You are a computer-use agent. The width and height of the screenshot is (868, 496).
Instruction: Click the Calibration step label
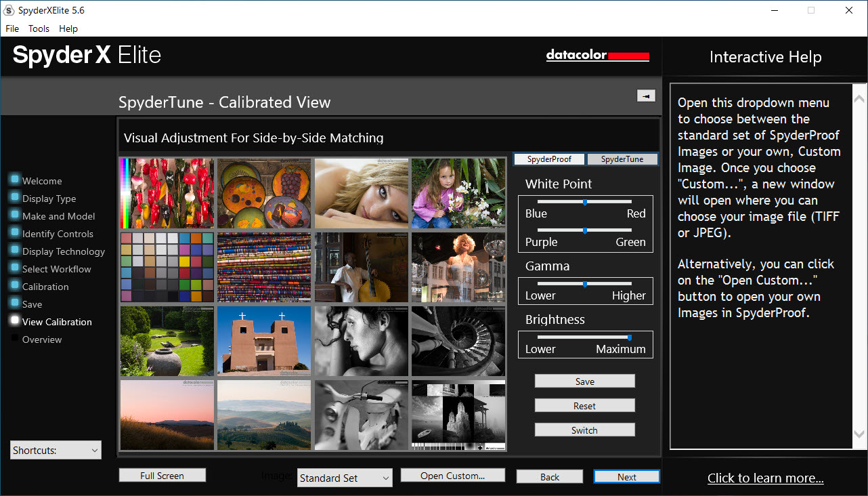45,287
